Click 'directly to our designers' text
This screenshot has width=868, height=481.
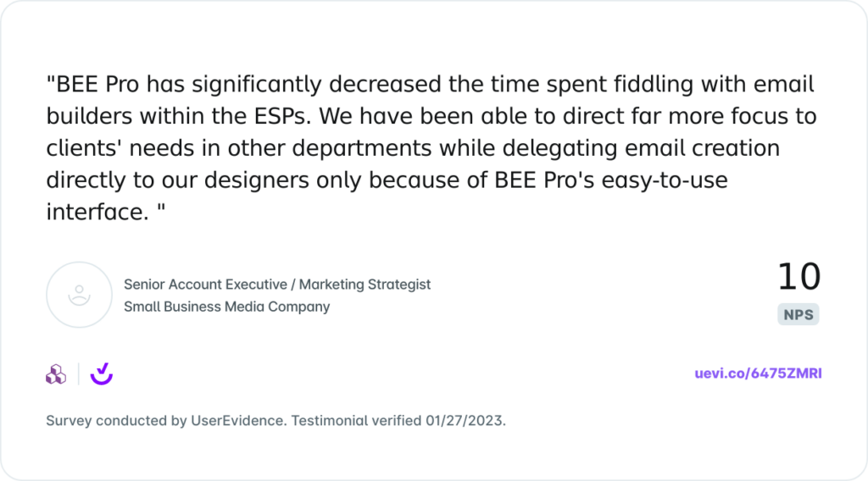click(x=177, y=180)
